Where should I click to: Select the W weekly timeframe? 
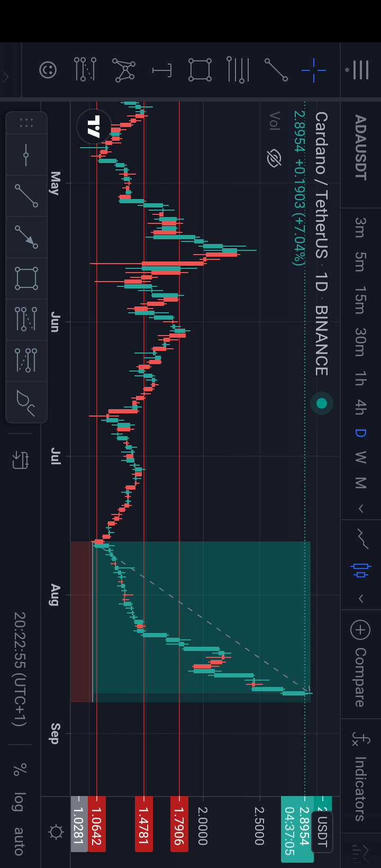coord(360,457)
